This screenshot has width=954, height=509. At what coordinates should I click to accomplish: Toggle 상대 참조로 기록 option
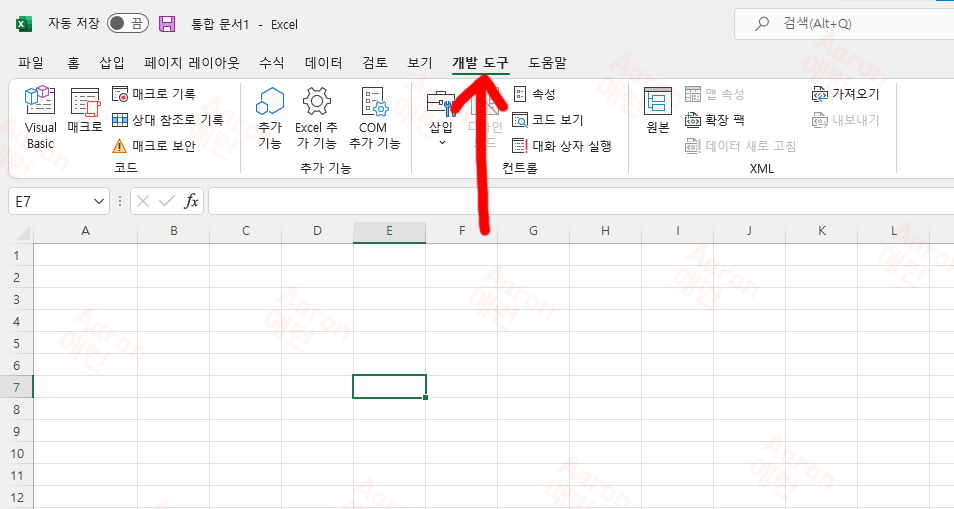click(x=168, y=120)
